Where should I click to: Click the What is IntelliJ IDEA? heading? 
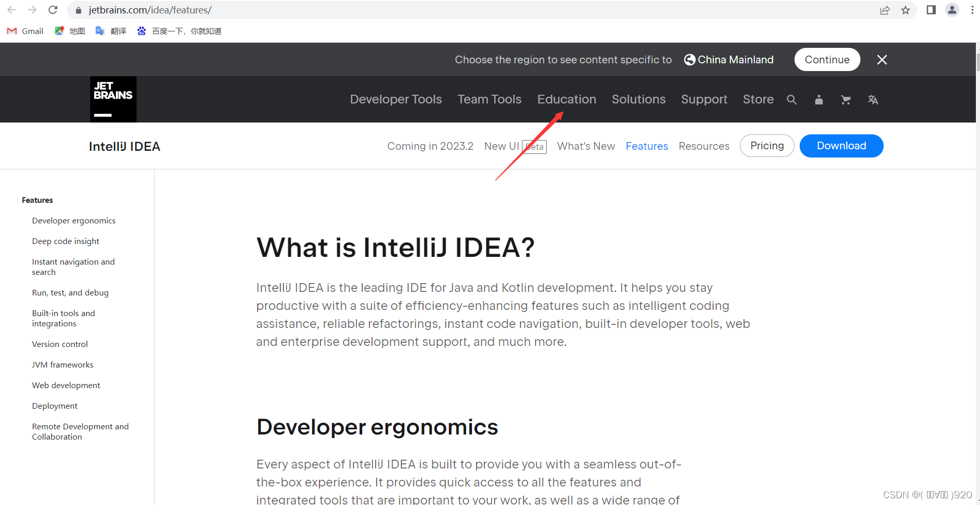(396, 248)
